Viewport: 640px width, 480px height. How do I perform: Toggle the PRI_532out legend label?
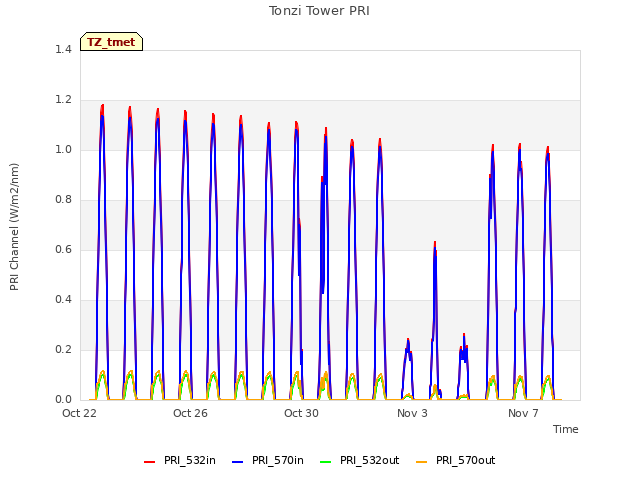(x=369, y=460)
